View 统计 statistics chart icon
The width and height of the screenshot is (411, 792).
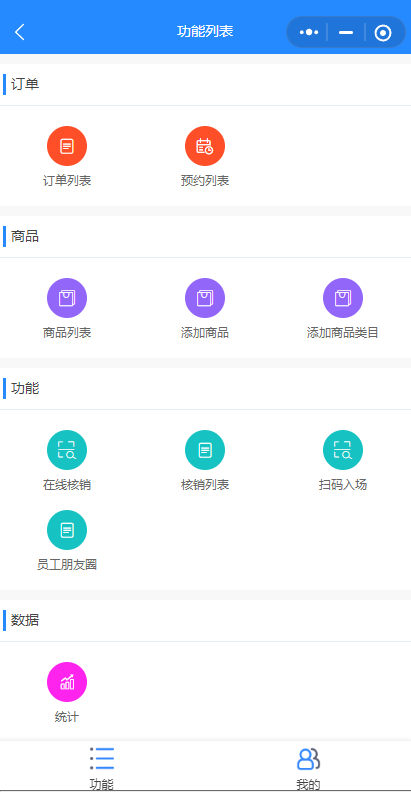pyautogui.click(x=67, y=682)
